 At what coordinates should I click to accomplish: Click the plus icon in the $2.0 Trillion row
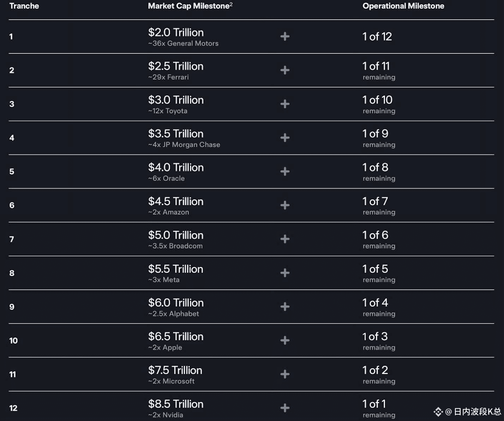click(285, 36)
